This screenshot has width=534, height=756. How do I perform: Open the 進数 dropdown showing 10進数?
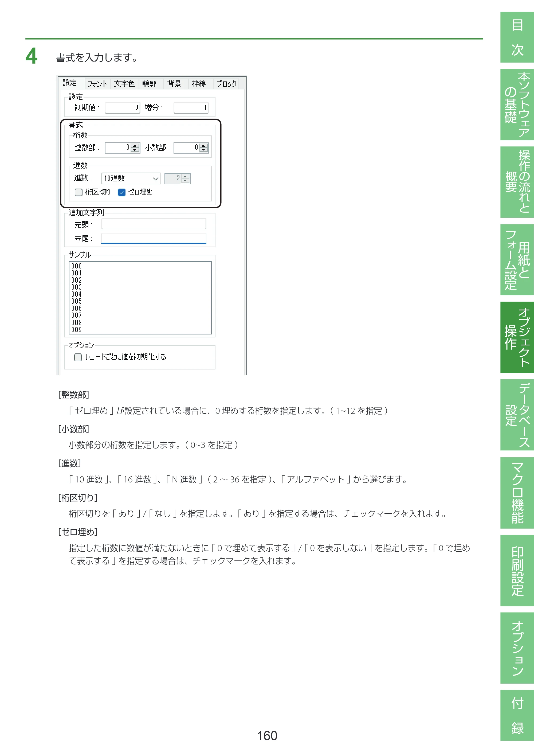[131, 178]
